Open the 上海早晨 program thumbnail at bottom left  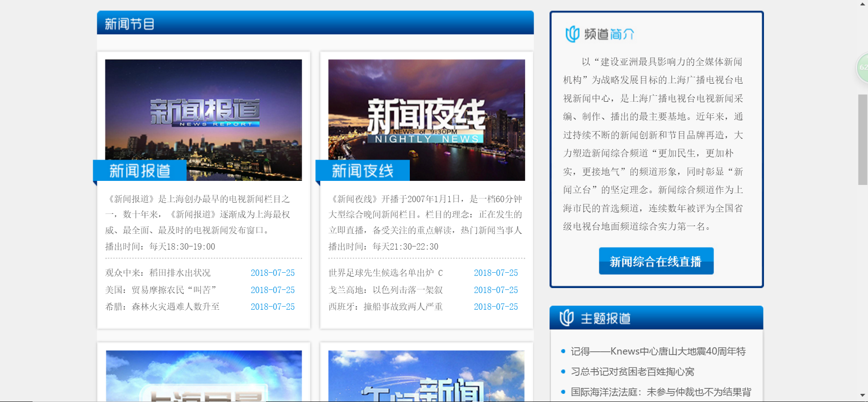coord(204,376)
